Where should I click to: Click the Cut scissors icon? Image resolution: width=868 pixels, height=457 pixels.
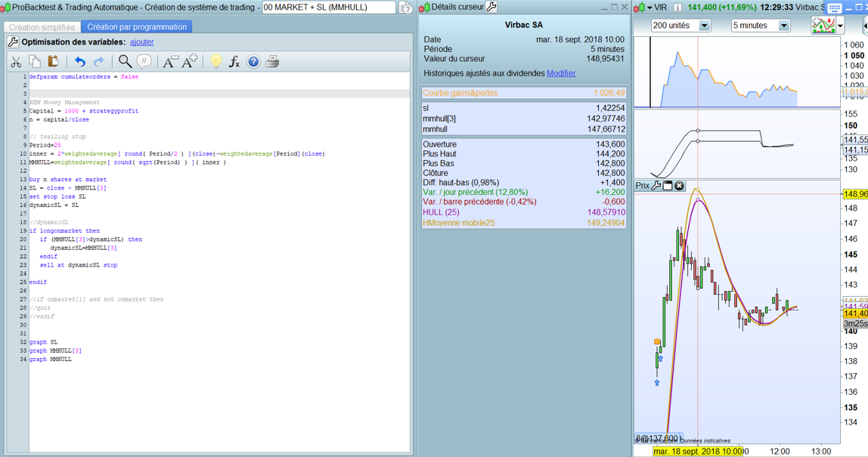(x=16, y=62)
